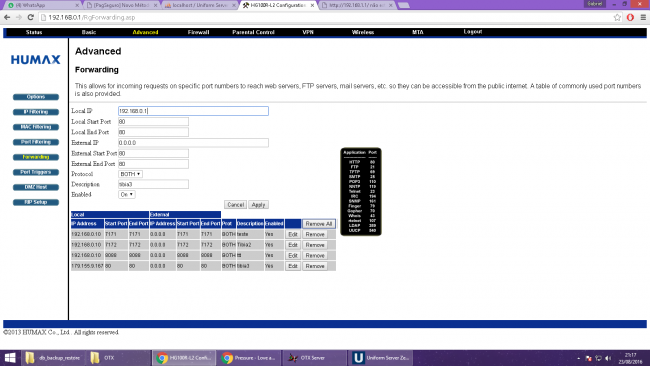
Task: Focus the Local IP input field
Action: pyautogui.click(x=193, y=111)
